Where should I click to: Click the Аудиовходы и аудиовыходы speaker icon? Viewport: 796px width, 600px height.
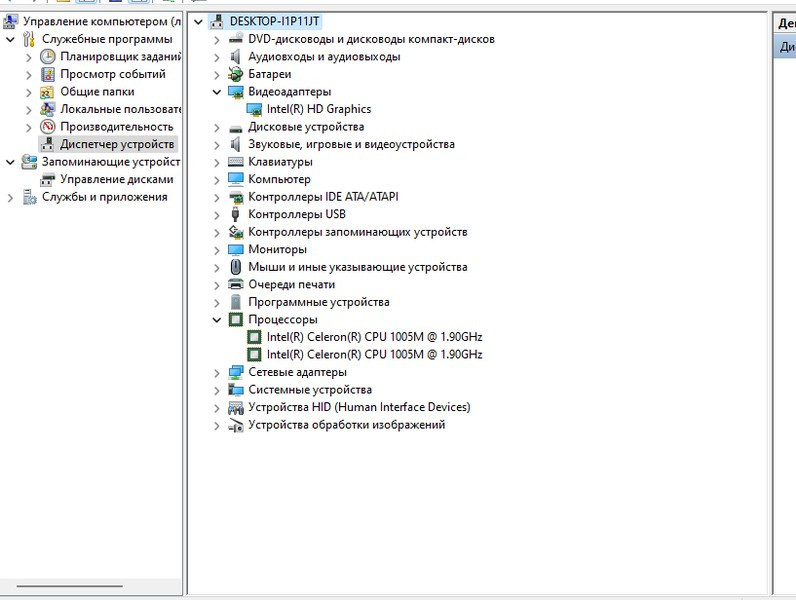[x=236, y=56]
